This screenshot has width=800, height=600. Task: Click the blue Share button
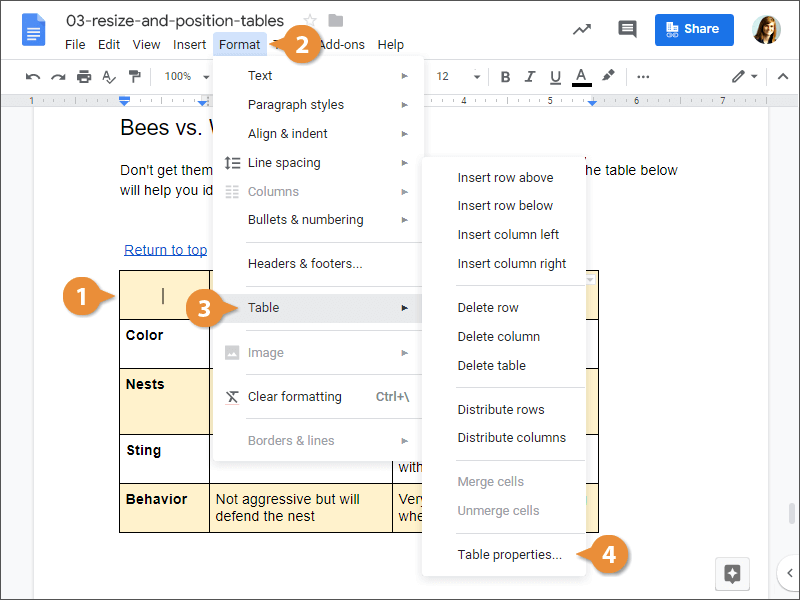coord(694,29)
